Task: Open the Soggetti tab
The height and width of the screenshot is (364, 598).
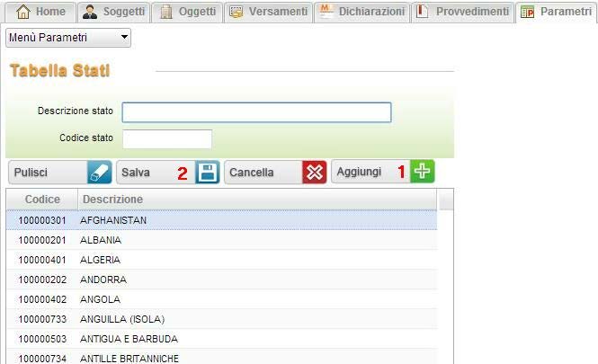Action: click(114, 12)
